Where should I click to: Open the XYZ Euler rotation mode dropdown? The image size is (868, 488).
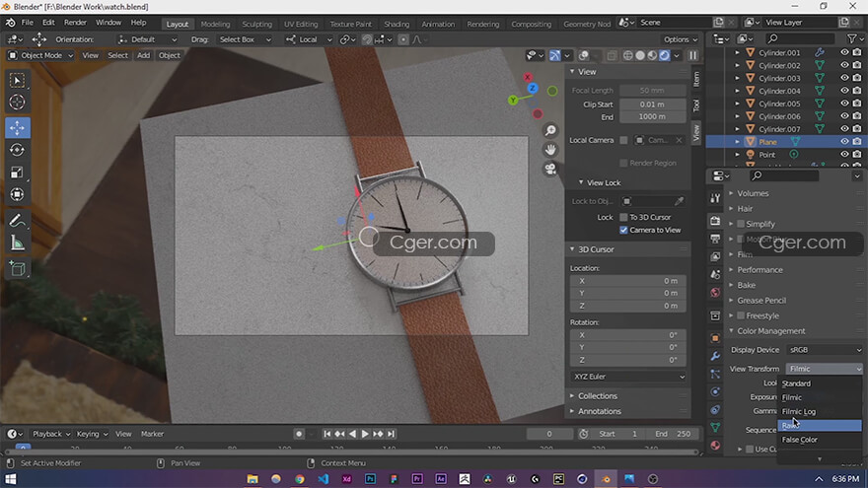click(628, 377)
